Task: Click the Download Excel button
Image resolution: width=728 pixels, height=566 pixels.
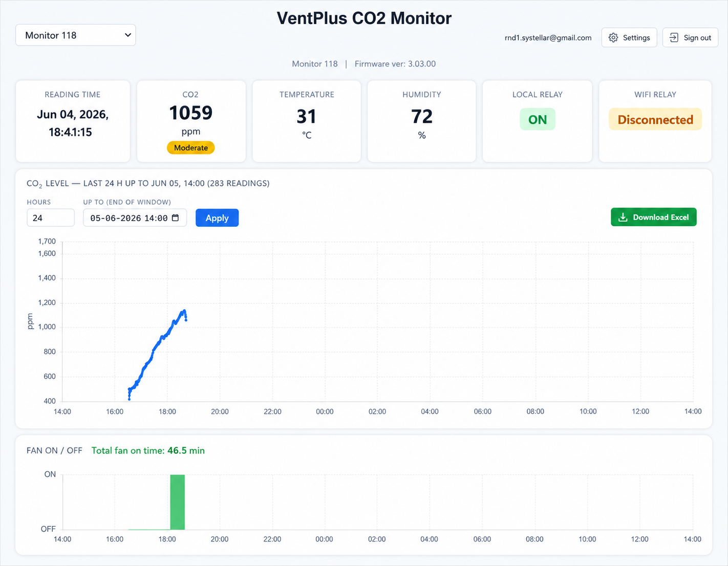Action: [653, 217]
